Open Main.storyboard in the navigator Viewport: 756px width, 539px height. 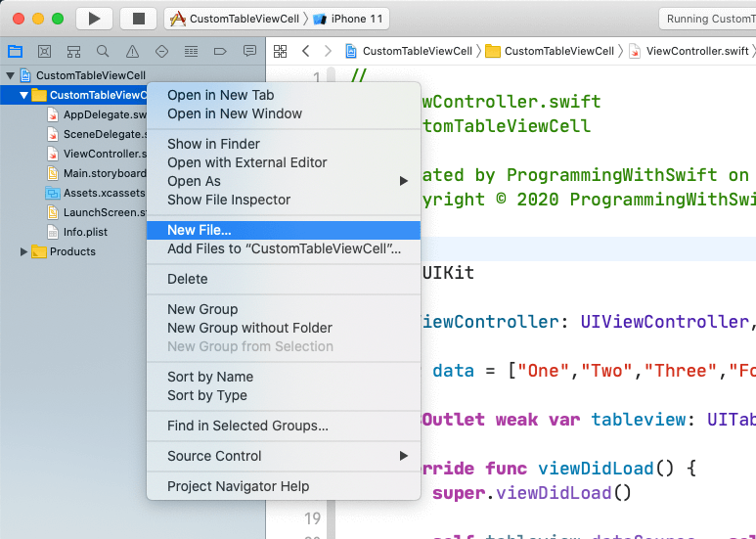[x=97, y=173]
